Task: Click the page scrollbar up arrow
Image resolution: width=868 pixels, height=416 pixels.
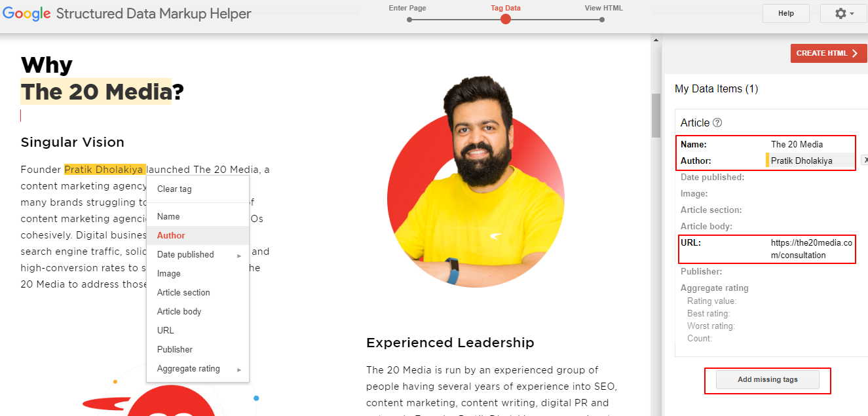Action: tap(656, 41)
